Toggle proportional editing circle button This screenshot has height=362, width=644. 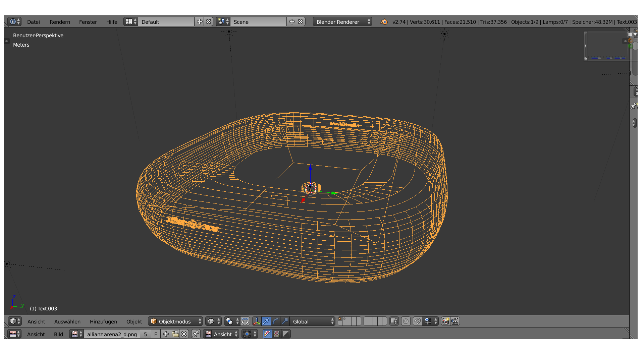click(x=406, y=321)
